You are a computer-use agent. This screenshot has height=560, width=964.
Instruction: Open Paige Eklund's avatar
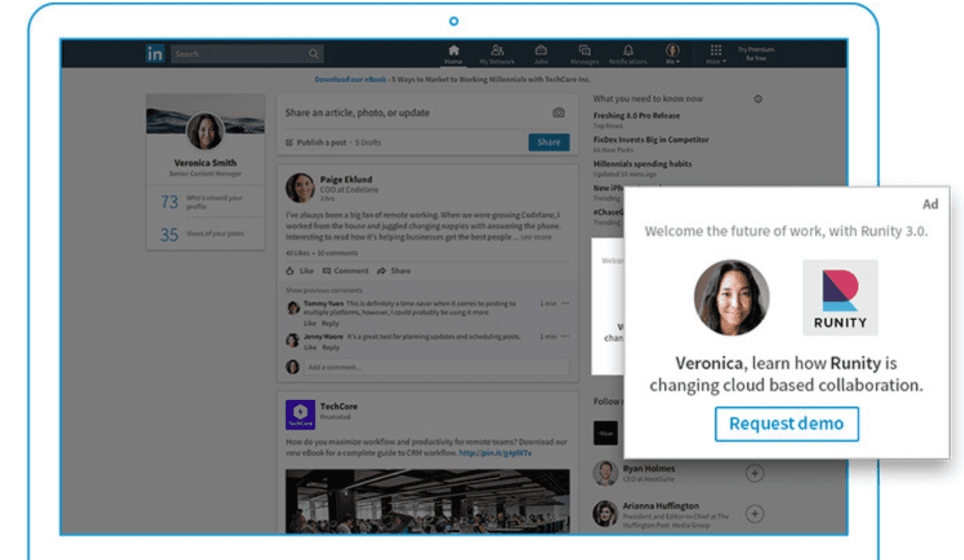[x=300, y=188]
